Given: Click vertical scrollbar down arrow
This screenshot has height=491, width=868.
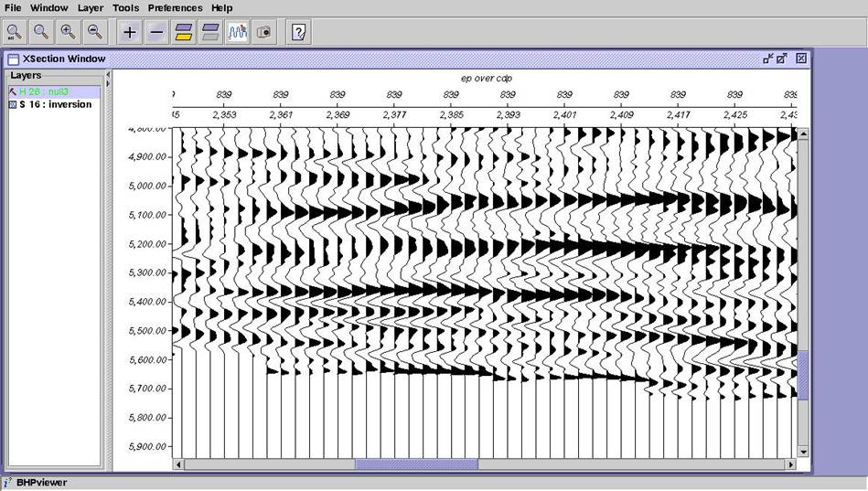Looking at the screenshot, I should pyautogui.click(x=803, y=452).
